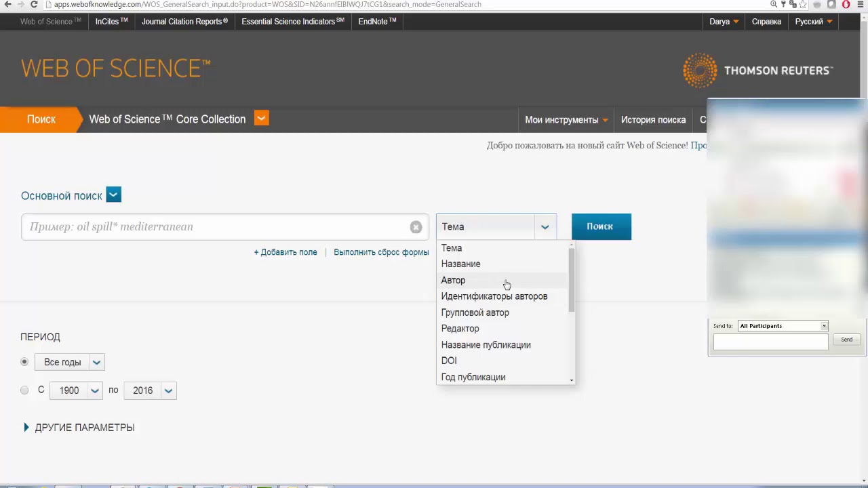Open Journal Citation Reports link
Viewport: 868px width, 488px height.
[x=184, y=22]
